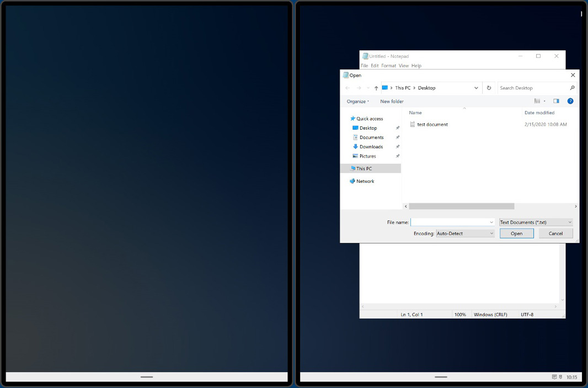Click the horizontal scrollbar in file list
The image size is (588, 388).
click(x=462, y=206)
